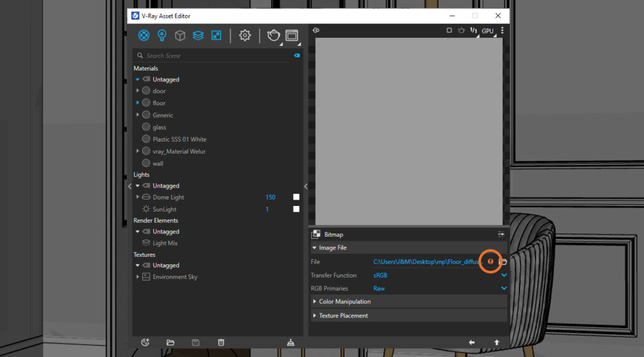Open the Transfer Function dropdown
Viewport: 644px width, 357px height.
click(x=503, y=275)
